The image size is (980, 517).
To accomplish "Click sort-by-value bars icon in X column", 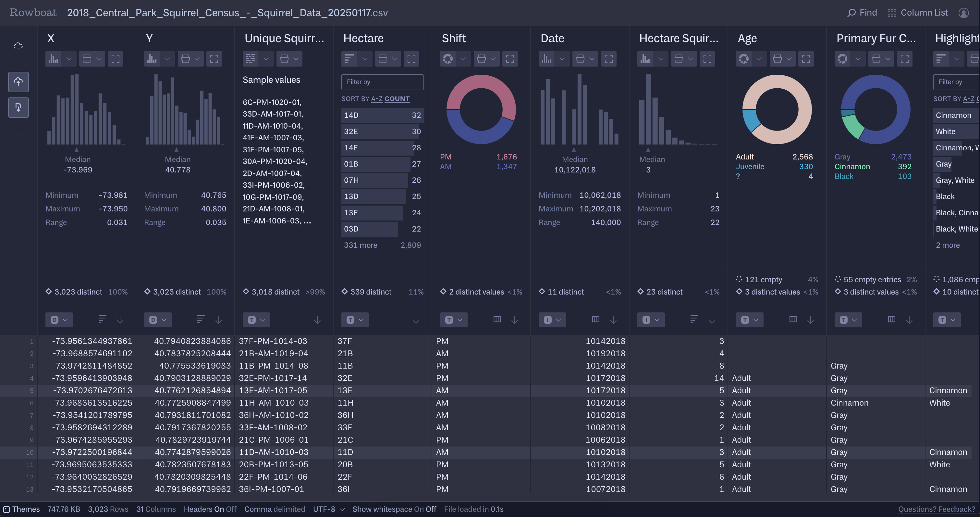I will click(x=102, y=320).
